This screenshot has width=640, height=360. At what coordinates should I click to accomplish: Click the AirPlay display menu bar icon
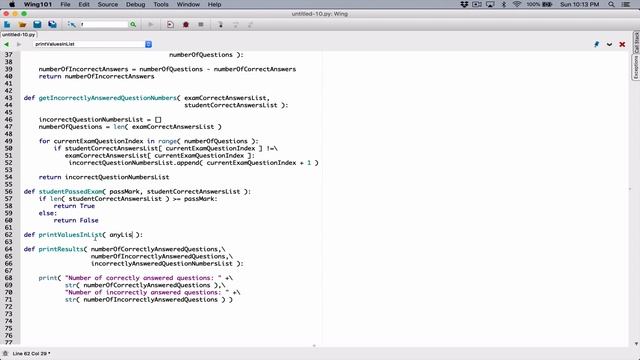coord(490,4)
